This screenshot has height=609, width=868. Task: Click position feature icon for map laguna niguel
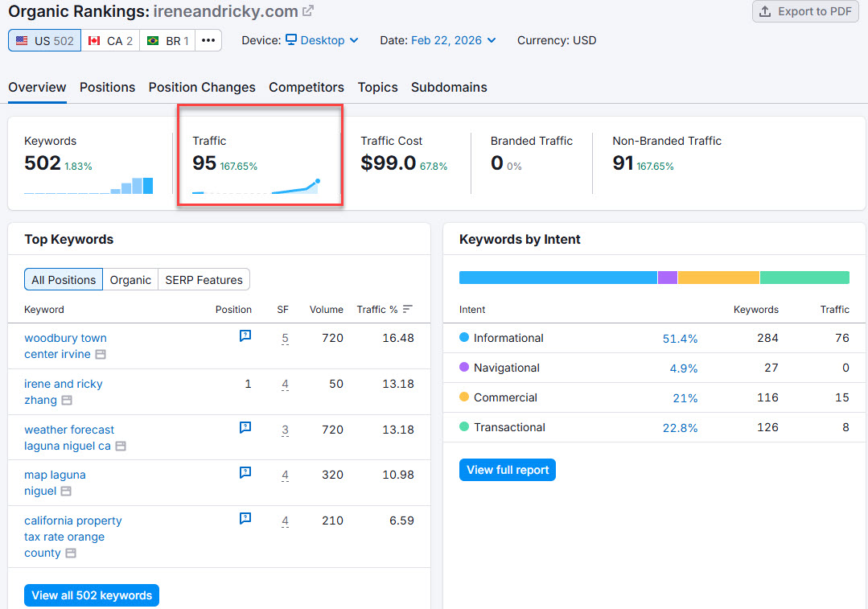245,472
